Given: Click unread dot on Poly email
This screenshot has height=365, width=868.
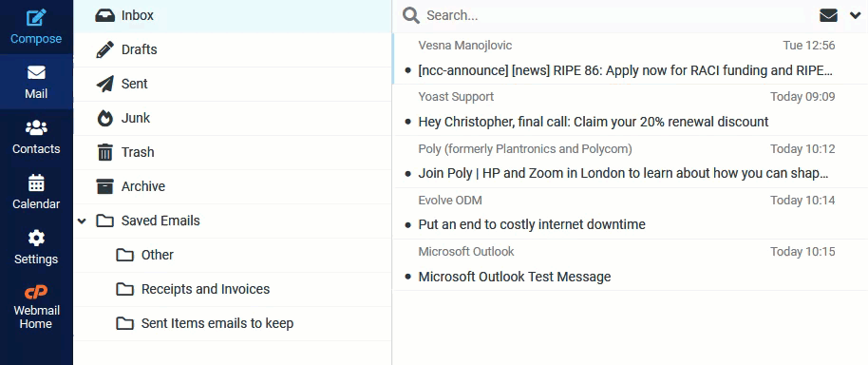Looking at the screenshot, I should point(408,173).
